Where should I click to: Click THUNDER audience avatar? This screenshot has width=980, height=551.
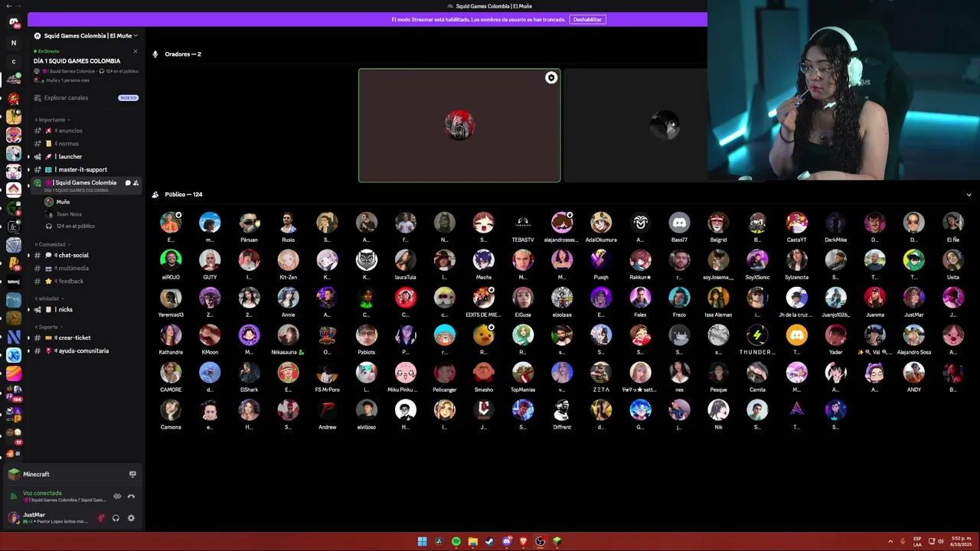tap(757, 335)
